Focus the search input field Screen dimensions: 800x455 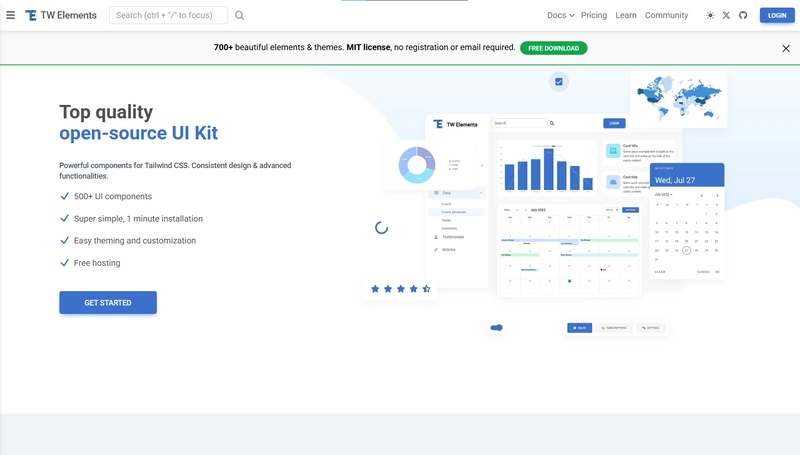[168, 15]
